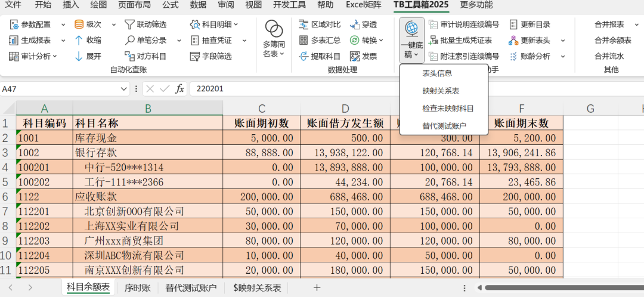
Task: Expand the 生成报表 dropdown arrow
Action: 63,41
